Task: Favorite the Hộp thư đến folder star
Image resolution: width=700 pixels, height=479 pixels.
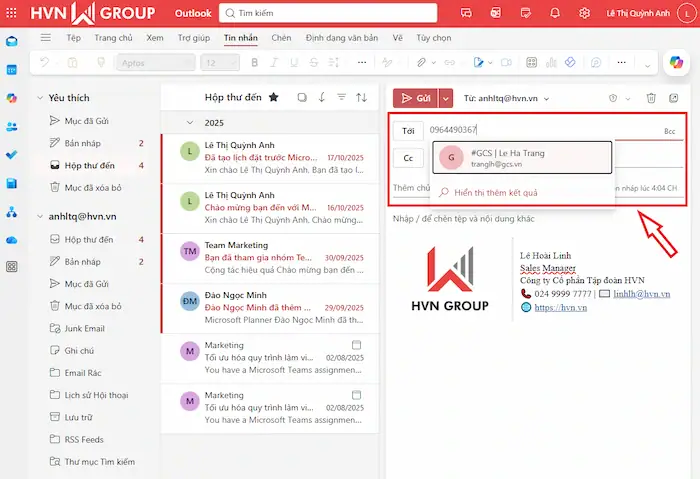Action: (x=274, y=97)
